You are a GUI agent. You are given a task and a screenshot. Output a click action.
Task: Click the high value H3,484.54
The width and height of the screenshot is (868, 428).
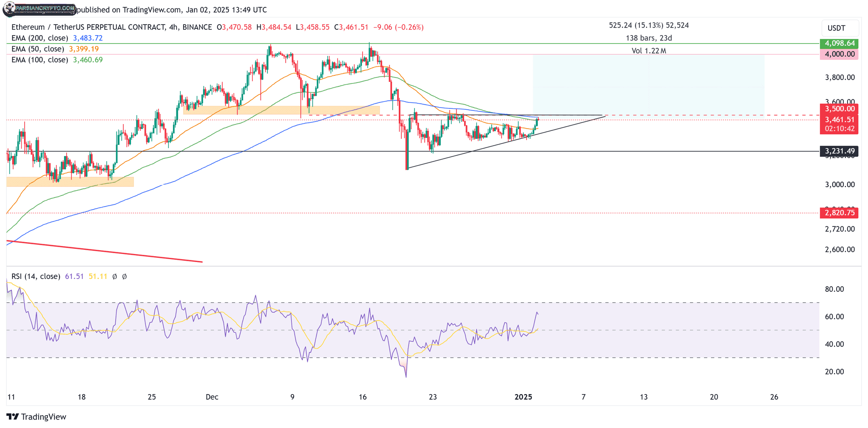pos(274,27)
